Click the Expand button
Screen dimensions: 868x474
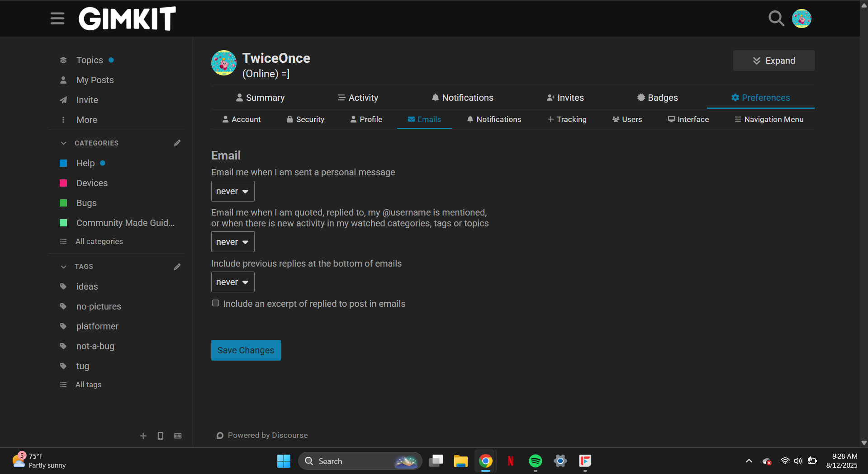tap(773, 61)
